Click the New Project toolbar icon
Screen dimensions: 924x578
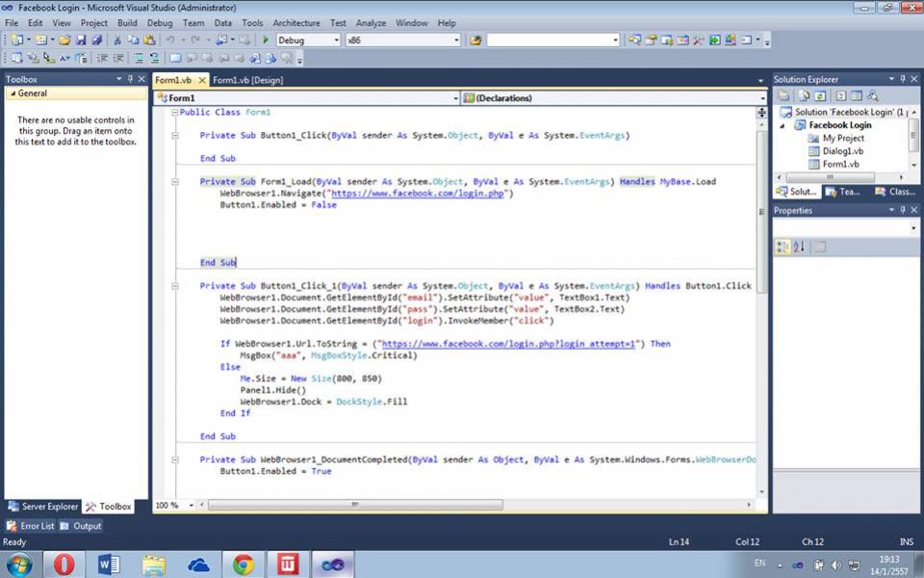pos(17,40)
